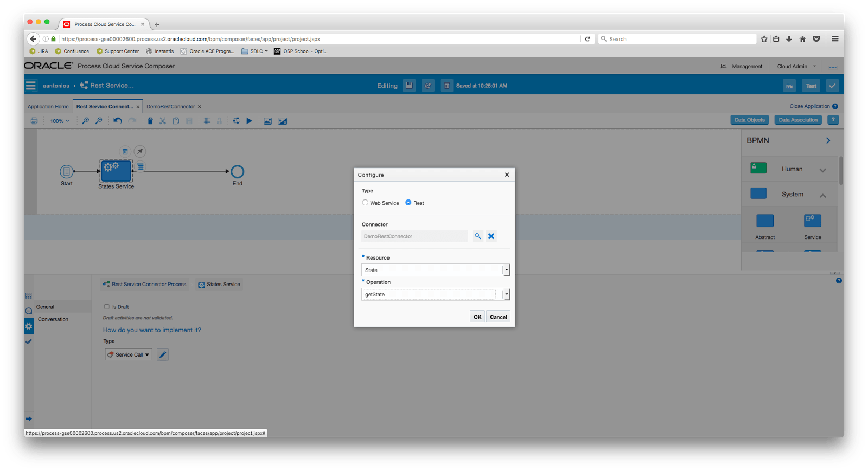The height and width of the screenshot is (471, 868).
Task: Click the snapshot icon beside Test
Action: pyautogui.click(x=789, y=86)
